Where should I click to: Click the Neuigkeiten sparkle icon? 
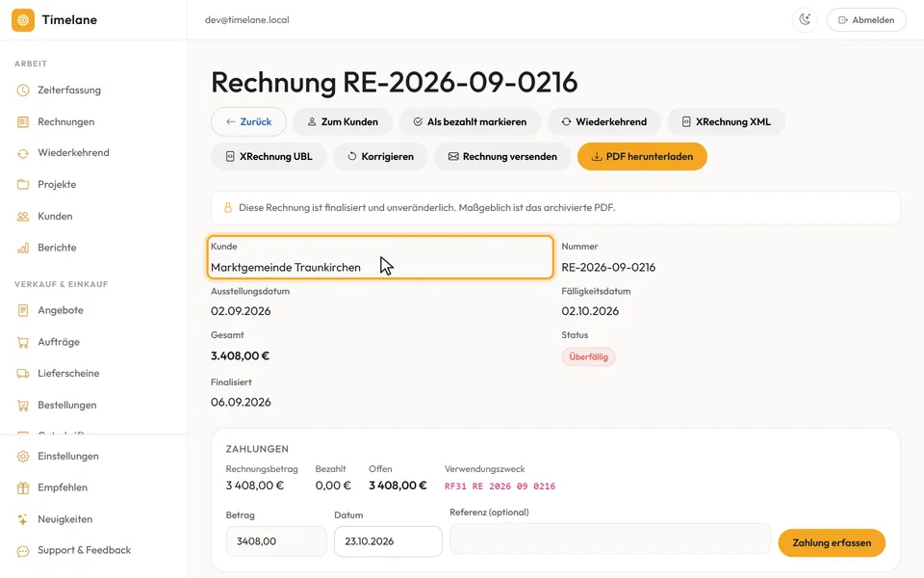click(x=23, y=519)
